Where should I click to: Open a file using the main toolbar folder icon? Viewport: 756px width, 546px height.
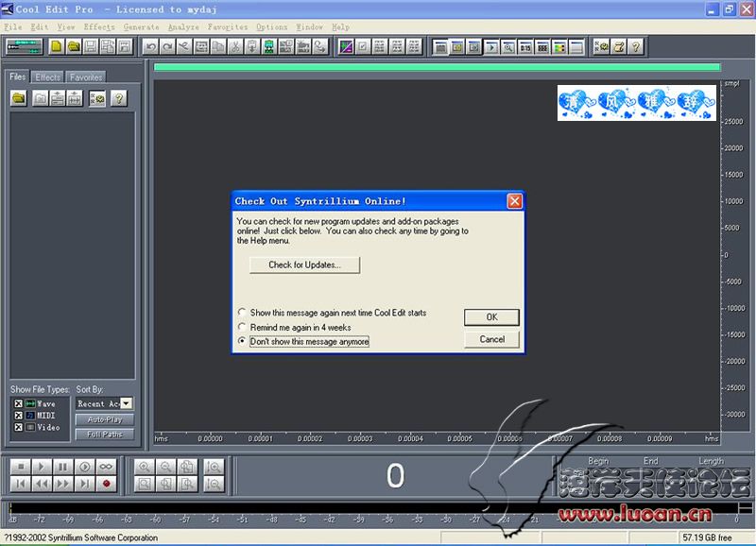click(x=74, y=46)
